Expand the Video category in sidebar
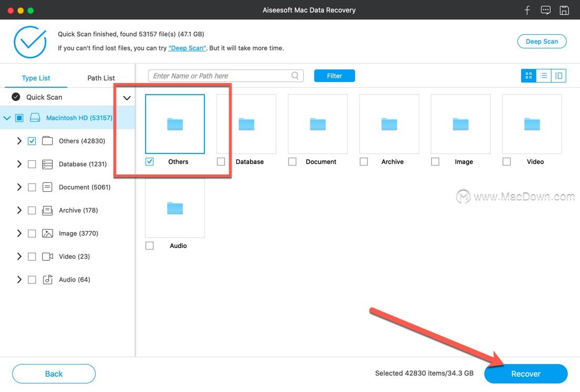 (x=19, y=256)
